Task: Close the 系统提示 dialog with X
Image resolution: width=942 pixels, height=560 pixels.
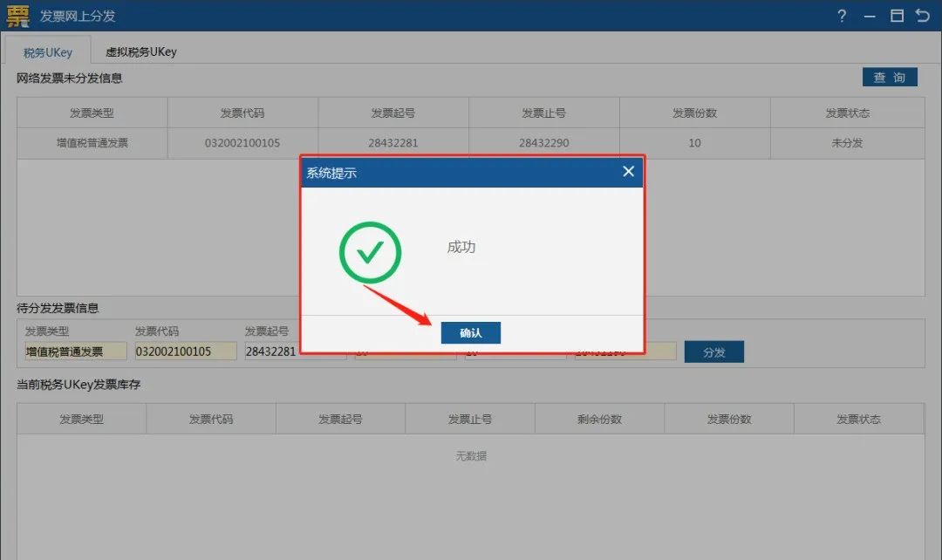Action: pos(628,172)
